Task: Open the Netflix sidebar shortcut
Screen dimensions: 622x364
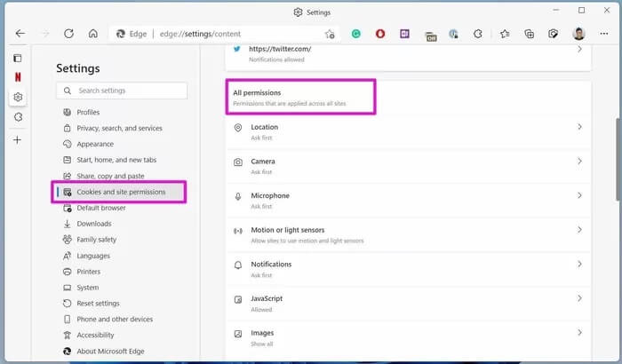Action: click(18, 77)
